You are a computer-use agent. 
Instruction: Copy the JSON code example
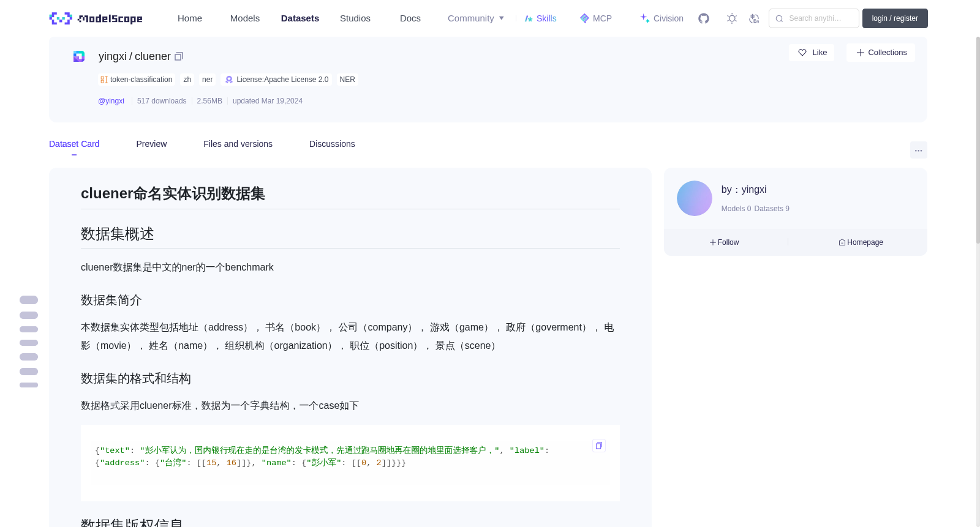(x=599, y=446)
